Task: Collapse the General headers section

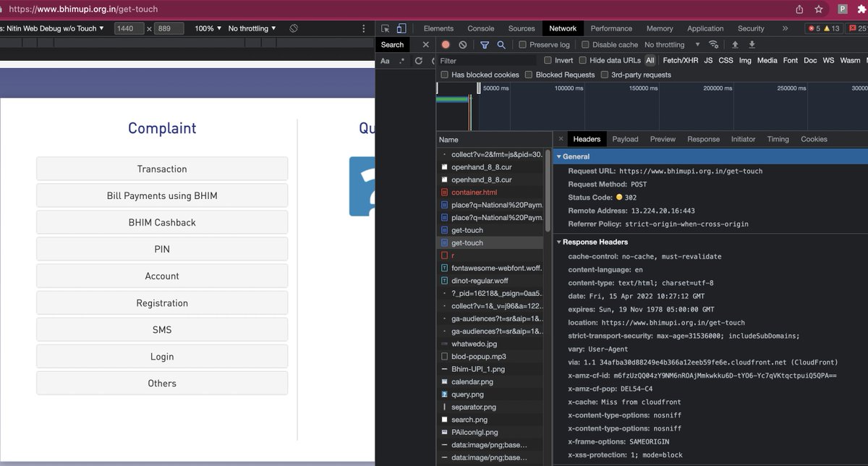Action: [558, 156]
